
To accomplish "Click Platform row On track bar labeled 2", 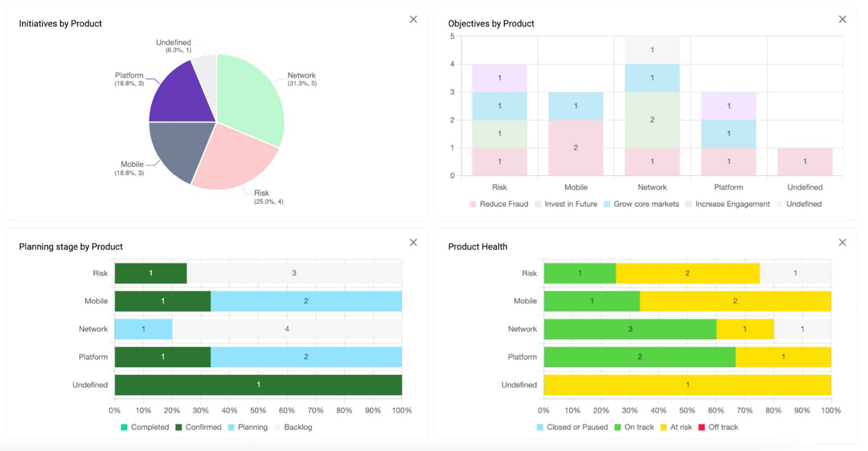I will (640, 357).
